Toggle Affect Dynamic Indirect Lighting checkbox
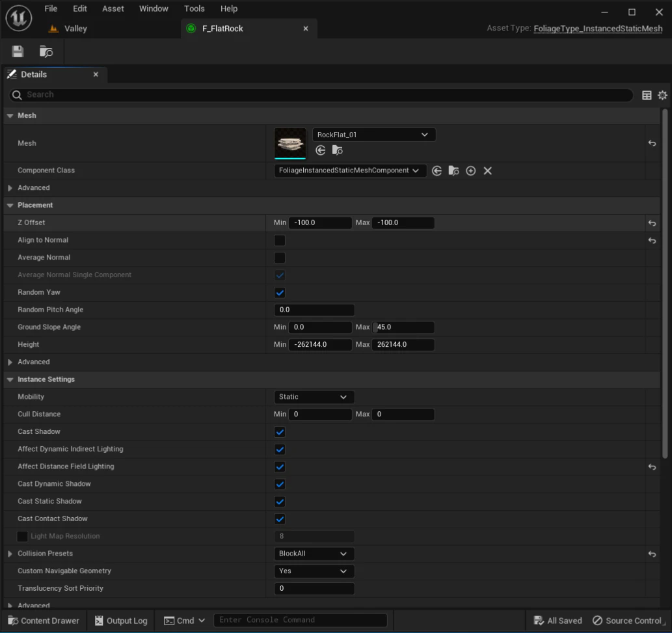672x633 pixels. [x=280, y=450]
